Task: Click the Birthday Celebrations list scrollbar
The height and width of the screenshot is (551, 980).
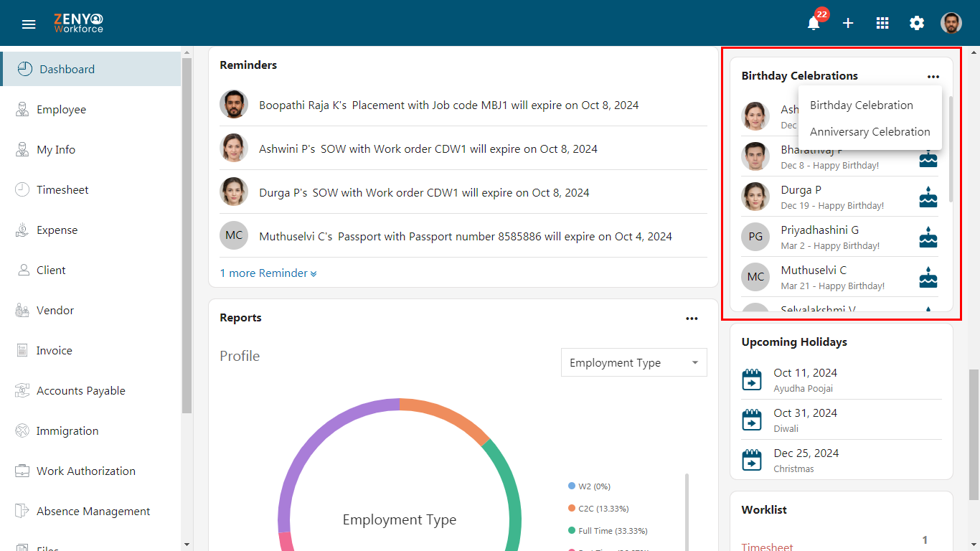Action: point(951,149)
